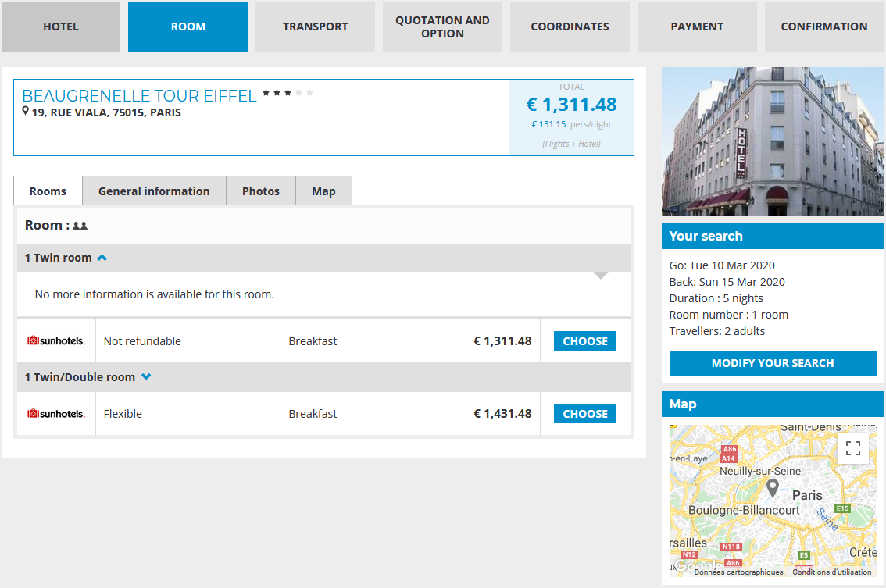The image size is (886, 588).
Task: Switch to the Photos tab
Action: point(261,191)
